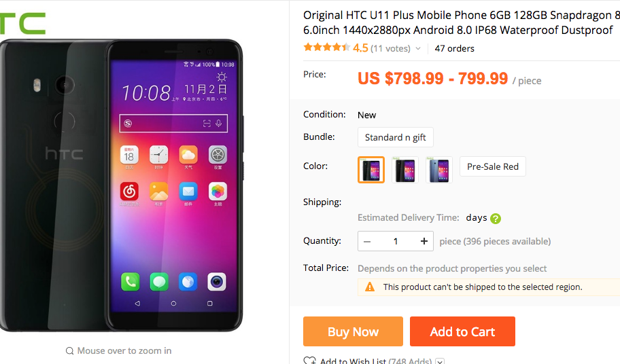This screenshot has width=620, height=364.
Task: Click the heart icon for wish list
Action: point(309,361)
